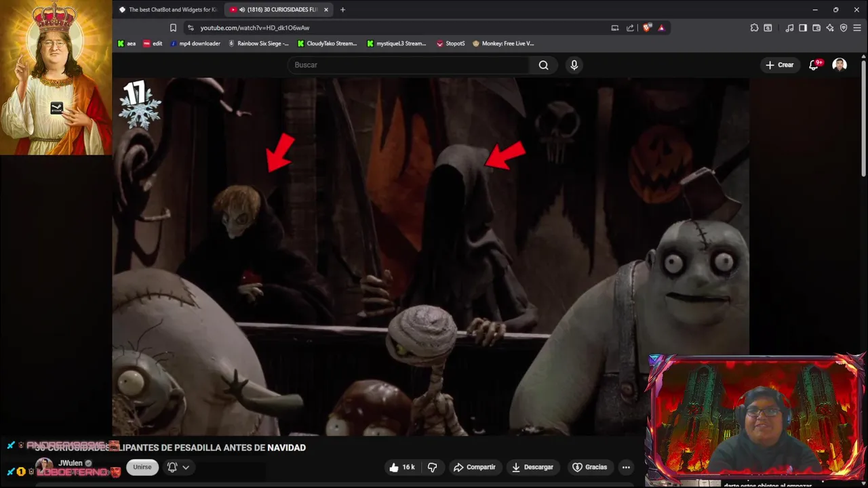868x488 pixels.
Task: Open the more actions three-dot menu
Action: tap(626, 467)
